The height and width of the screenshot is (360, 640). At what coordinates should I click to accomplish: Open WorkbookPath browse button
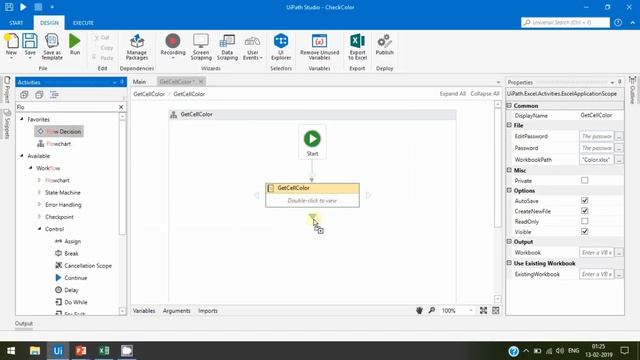click(x=619, y=160)
